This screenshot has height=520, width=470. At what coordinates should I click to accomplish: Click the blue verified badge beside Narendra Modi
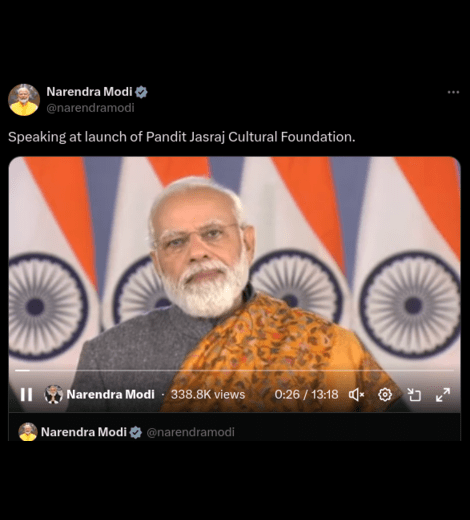point(141,92)
